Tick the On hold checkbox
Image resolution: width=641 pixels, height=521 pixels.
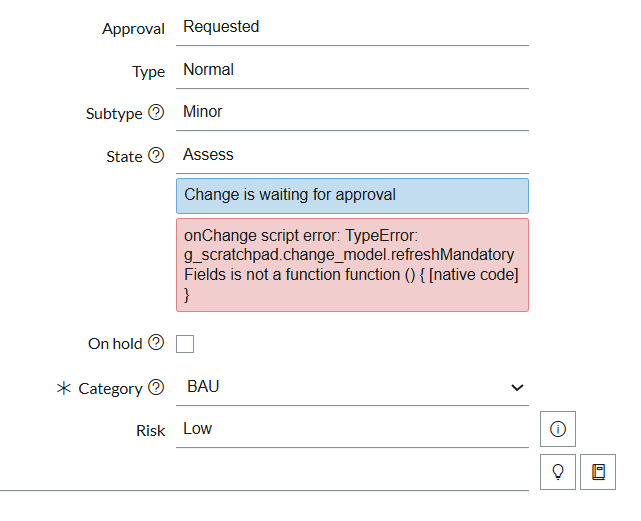tap(185, 344)
